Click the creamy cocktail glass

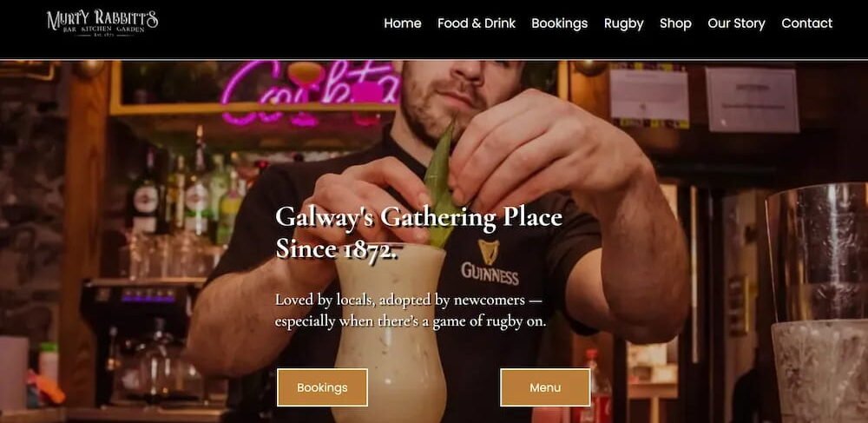pyautogui.click(x=390, y=332)
